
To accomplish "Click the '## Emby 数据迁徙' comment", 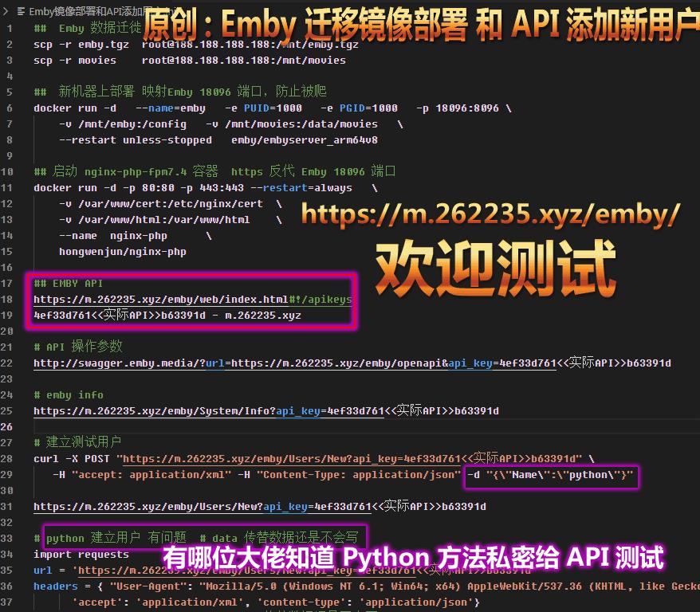I will point(88,29).
